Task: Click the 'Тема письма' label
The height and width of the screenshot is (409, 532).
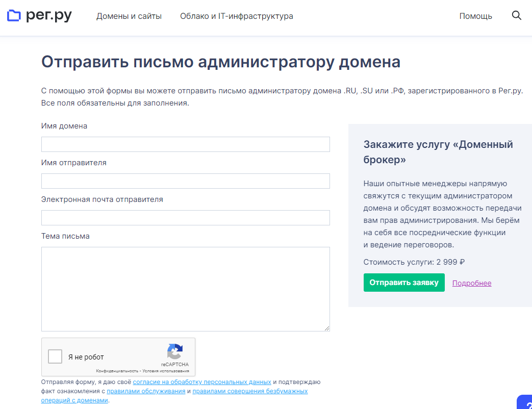Action: pyautogui.click(x=65, y=236)
